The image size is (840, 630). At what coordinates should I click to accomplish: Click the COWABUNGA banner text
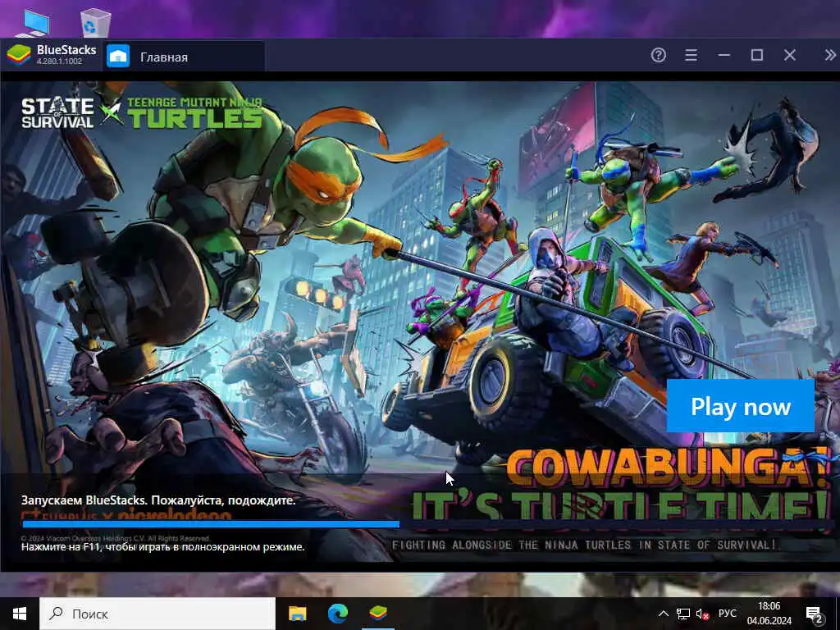click(x=667, y=466)
